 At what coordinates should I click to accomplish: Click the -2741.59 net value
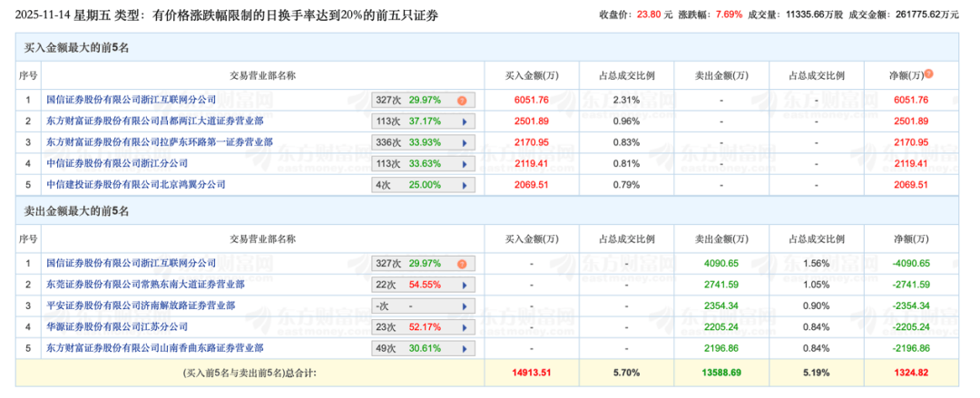click(x=911, y=285)
